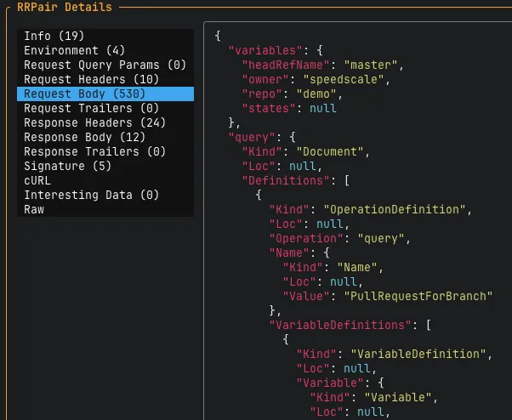Click the null value after "states"

323,108
